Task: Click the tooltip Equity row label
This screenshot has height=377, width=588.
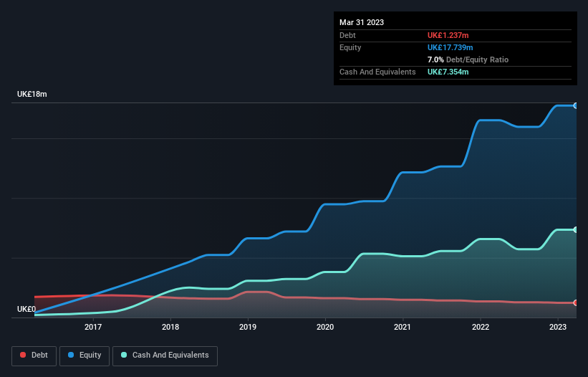Action: [x=350, y=47]
